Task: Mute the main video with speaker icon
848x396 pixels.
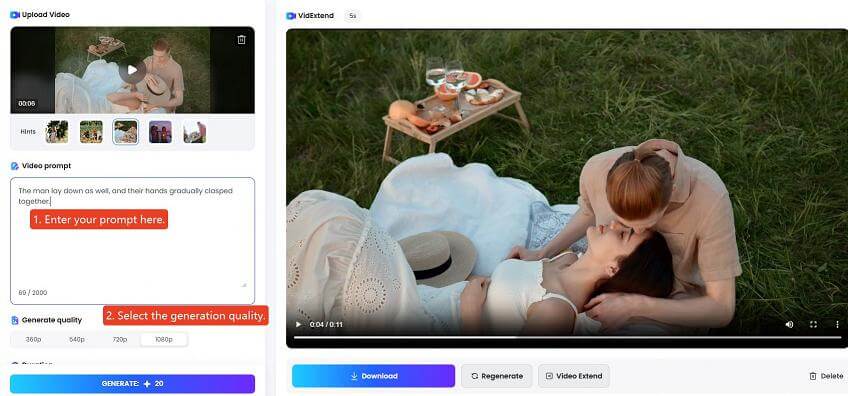Action: (789, 325)
